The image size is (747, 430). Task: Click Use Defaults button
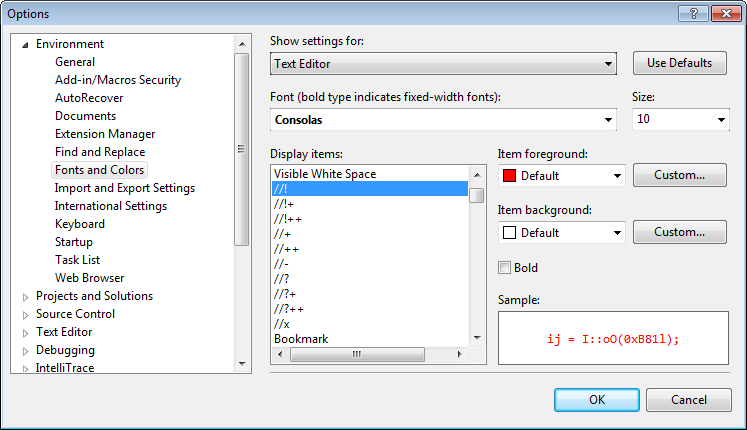pyautogui.click(x=680, y=63)
